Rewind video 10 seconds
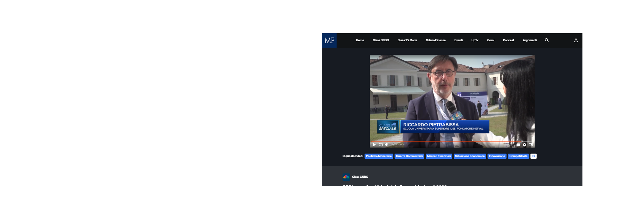This screenshot has height=219, width=644. [381, 145]
